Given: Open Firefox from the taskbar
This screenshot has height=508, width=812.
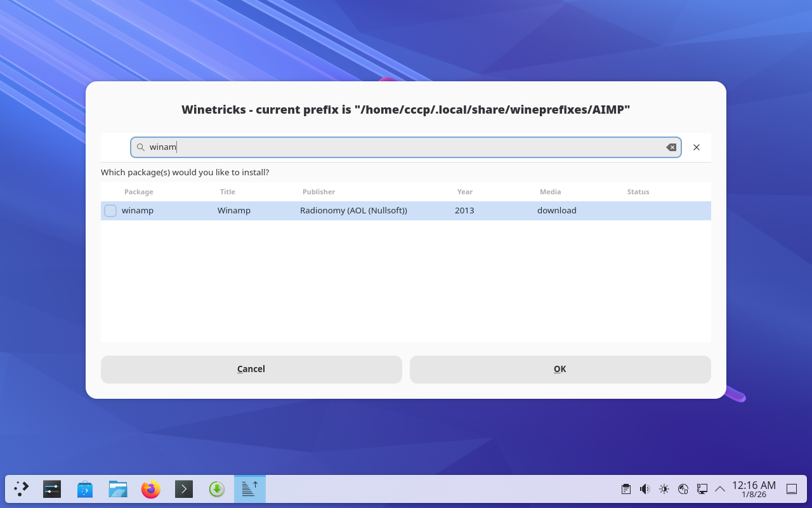Looking at the screenshot, I should pyautogui.click(x=151, y=489).
